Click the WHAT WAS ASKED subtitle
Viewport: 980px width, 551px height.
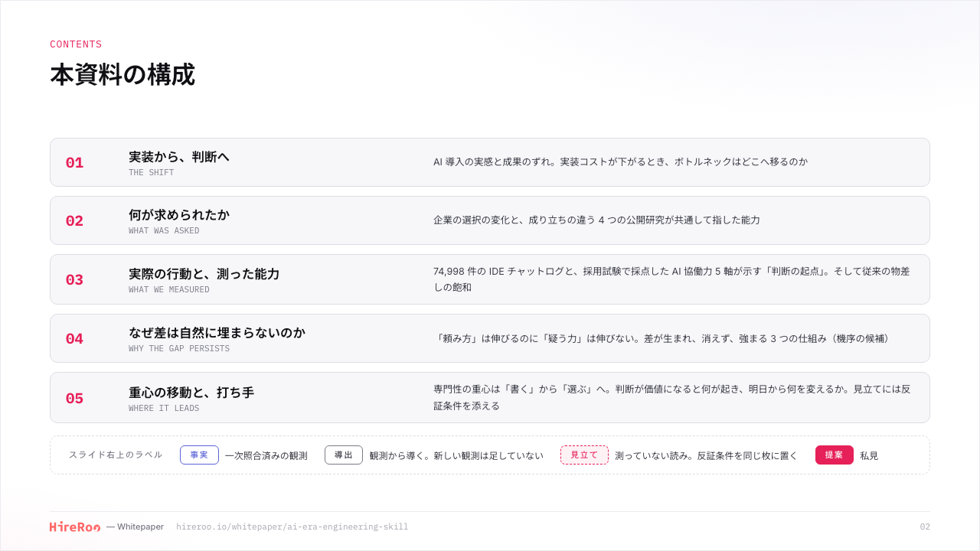[164, 231]
